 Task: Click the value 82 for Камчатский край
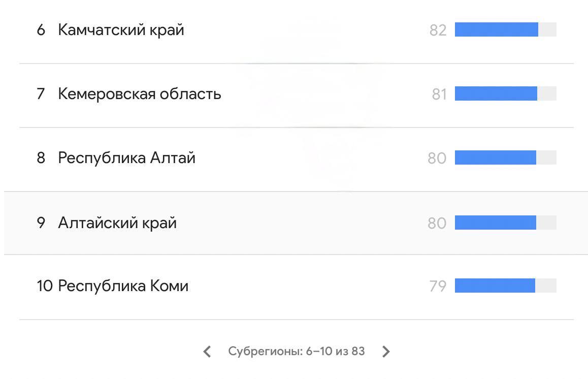click(x=438, y=30)
